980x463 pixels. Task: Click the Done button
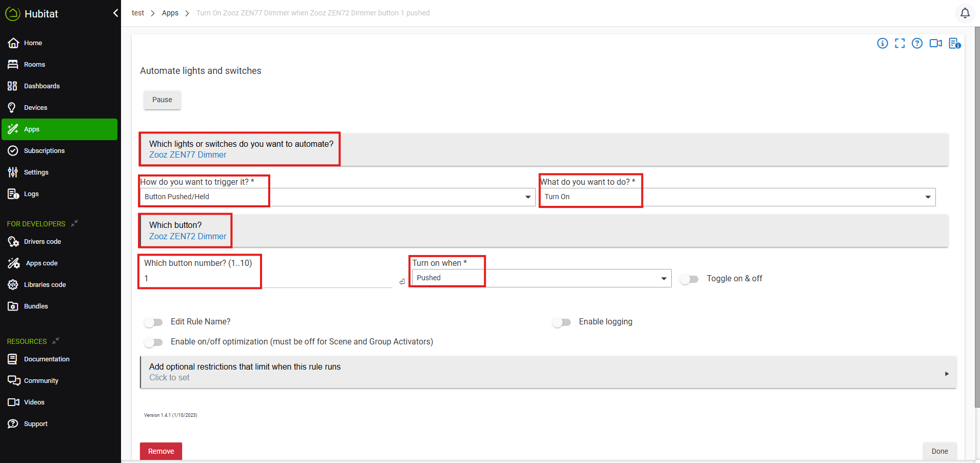pos(939,451)
